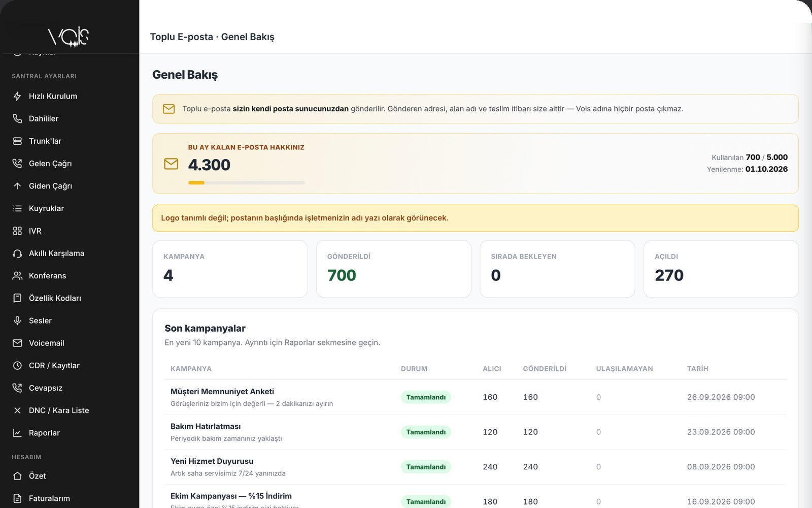Open the Vois logo in sidebar
The width and height of the screenshot is (812, 508).
click(x=69, y=37)
